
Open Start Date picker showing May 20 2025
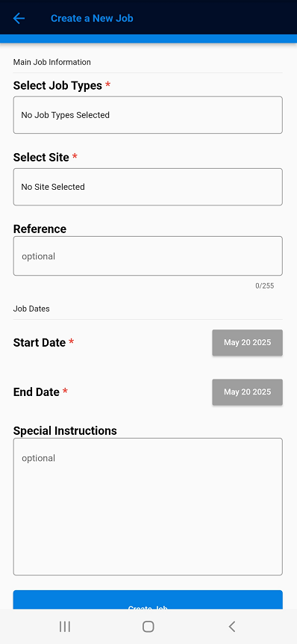[247, 342]
